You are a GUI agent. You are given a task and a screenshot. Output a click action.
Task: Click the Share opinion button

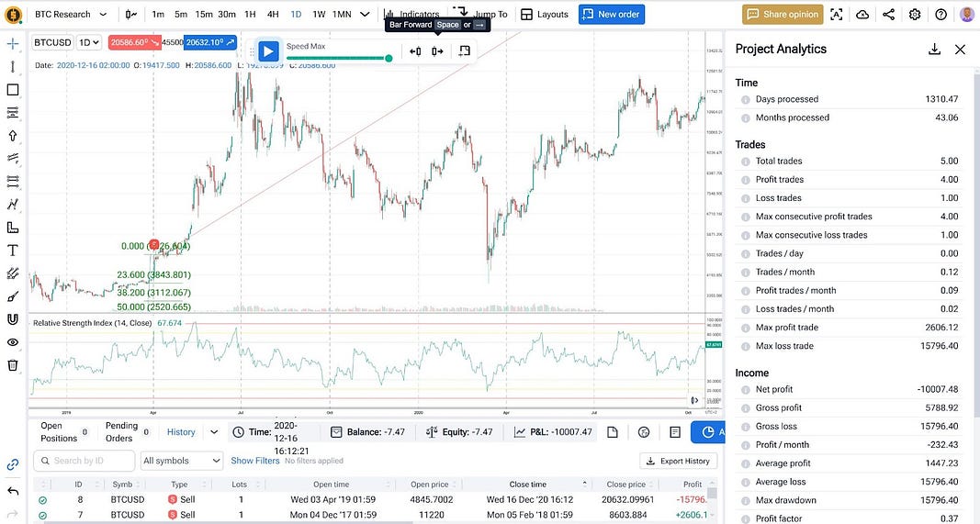coord(783,15)
